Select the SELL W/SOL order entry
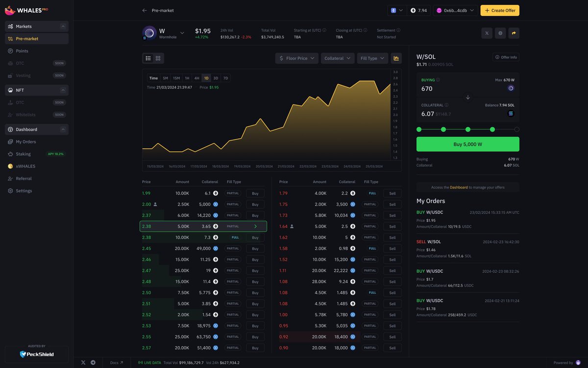The height and width of the screenshot is (368, 588). point(468,248)
